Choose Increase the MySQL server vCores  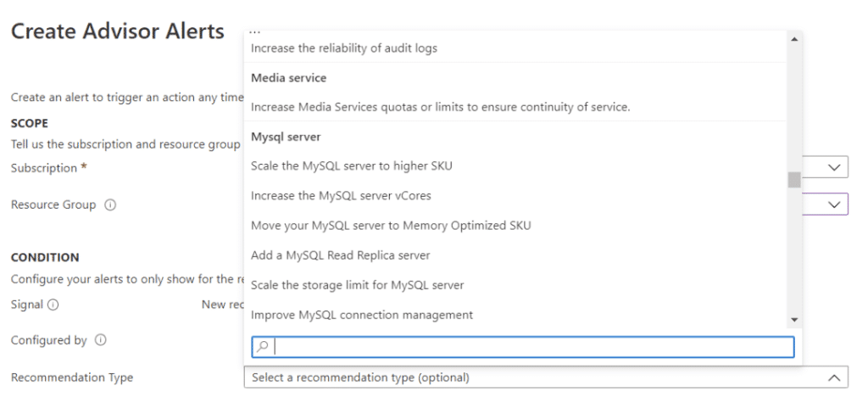pyautogui.click(x=341, y=195)
